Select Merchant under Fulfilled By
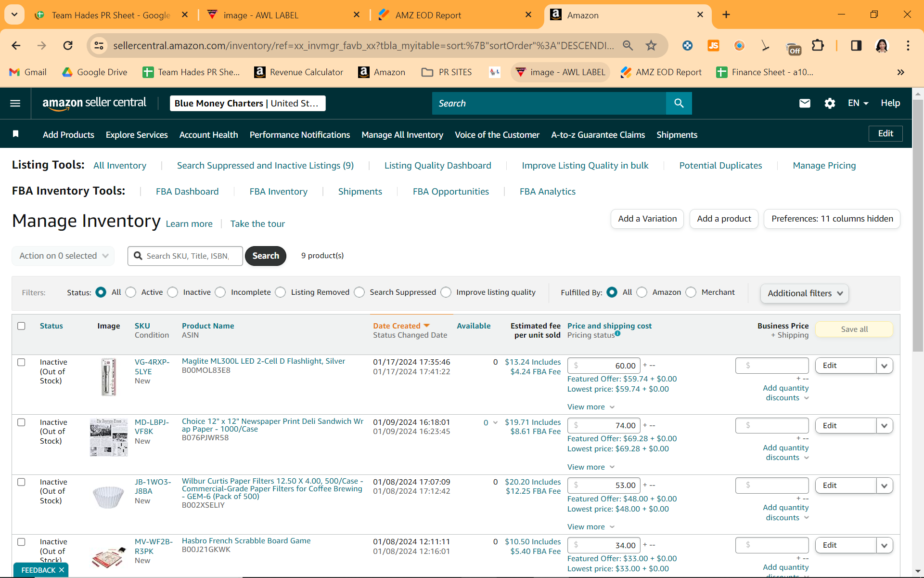924x578 pixels. 691,292
